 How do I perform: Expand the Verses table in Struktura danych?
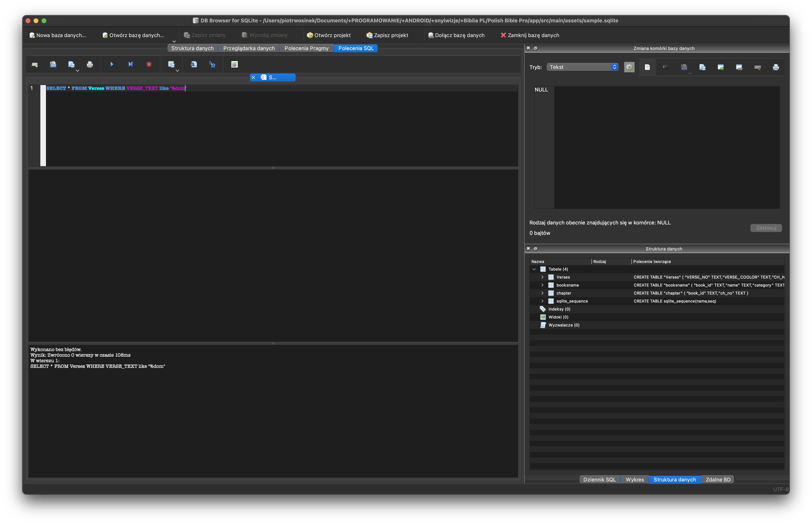tap(542, 277)
